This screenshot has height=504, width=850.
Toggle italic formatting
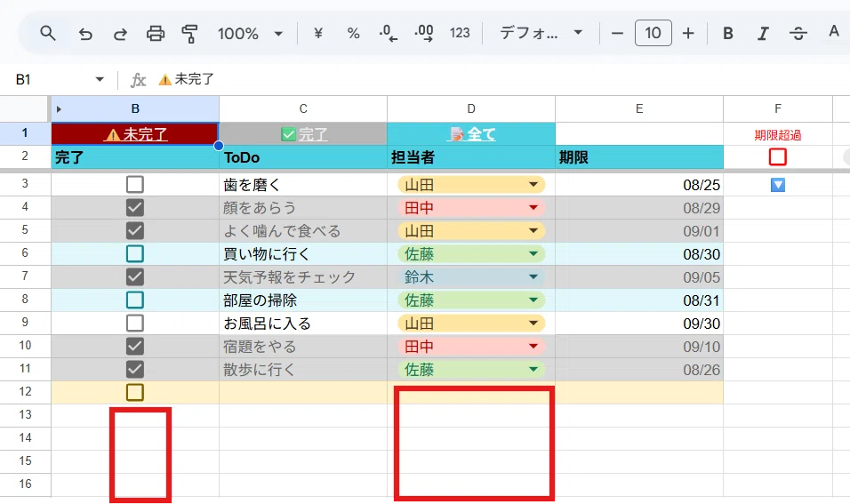tap(763, 34)
